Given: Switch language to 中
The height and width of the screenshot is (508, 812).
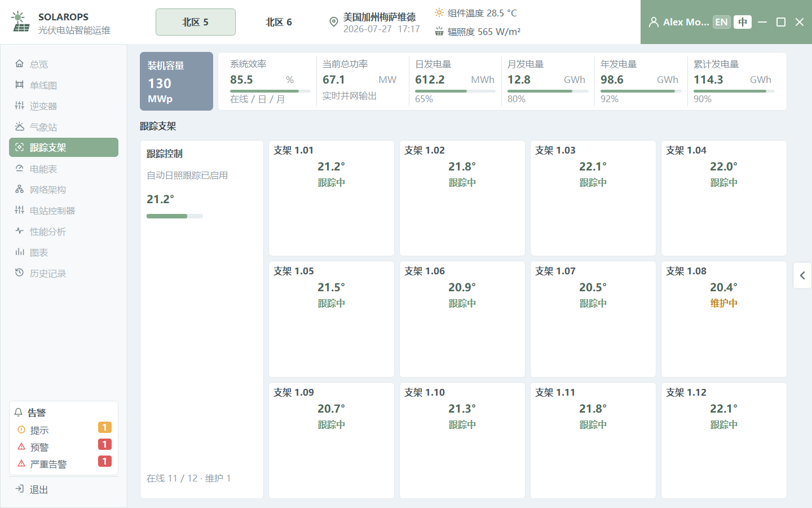Looking at the screenshot, I should click(x=743, y=22).
